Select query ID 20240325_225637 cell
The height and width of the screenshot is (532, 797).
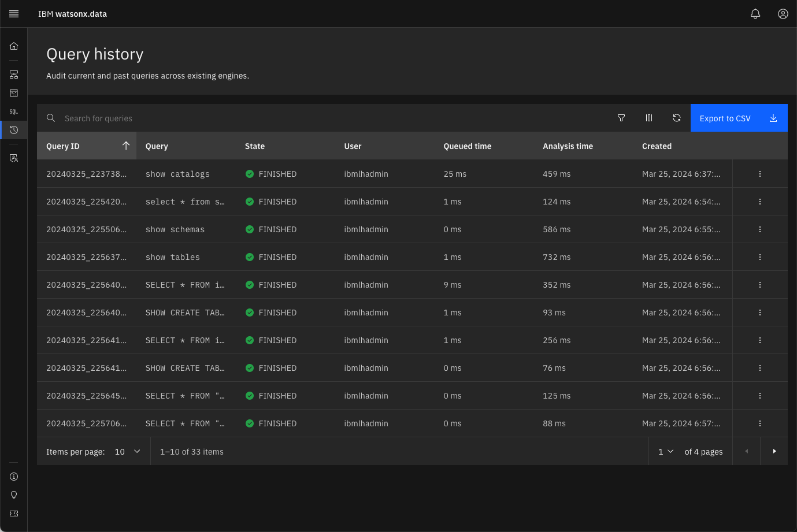[86, 257]
